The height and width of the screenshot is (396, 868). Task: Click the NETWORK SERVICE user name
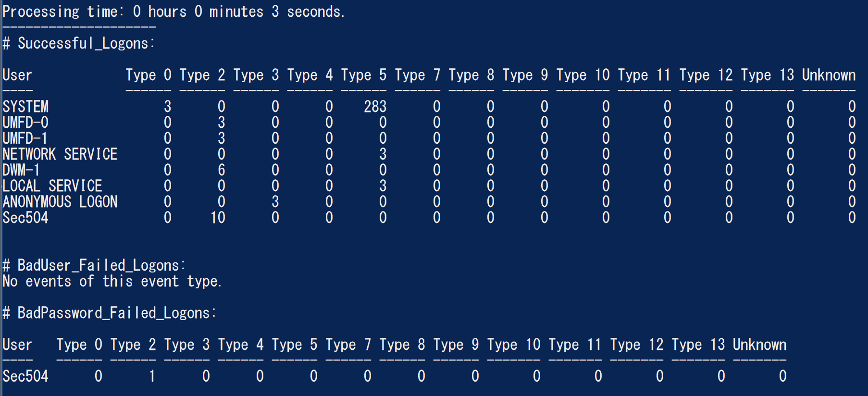tap(60, 154)
